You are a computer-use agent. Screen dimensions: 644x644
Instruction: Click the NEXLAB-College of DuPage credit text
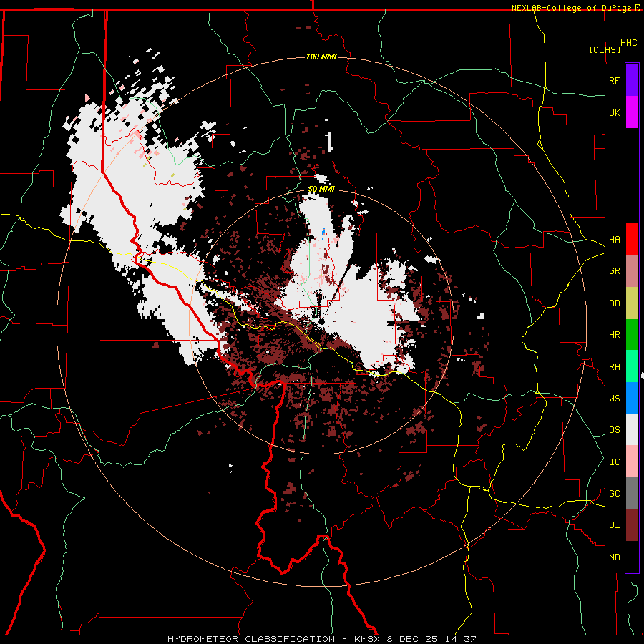(572, 8)
